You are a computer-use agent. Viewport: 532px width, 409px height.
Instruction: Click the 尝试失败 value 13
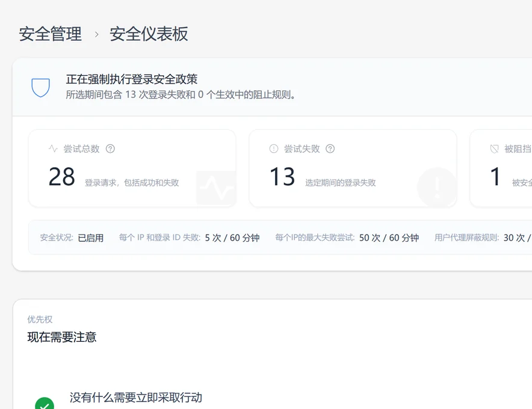coord(282,177)
